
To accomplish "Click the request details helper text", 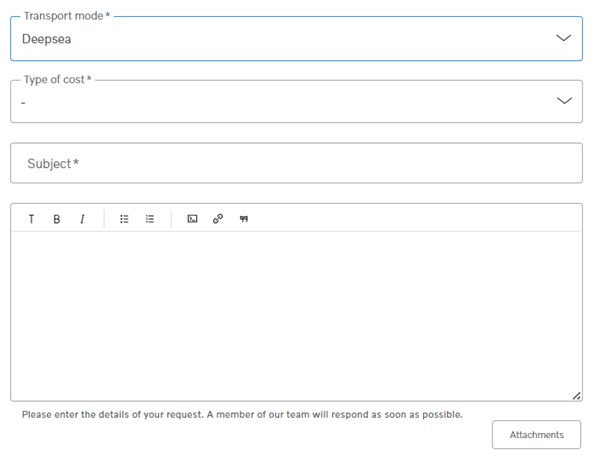I will [242, 415].
